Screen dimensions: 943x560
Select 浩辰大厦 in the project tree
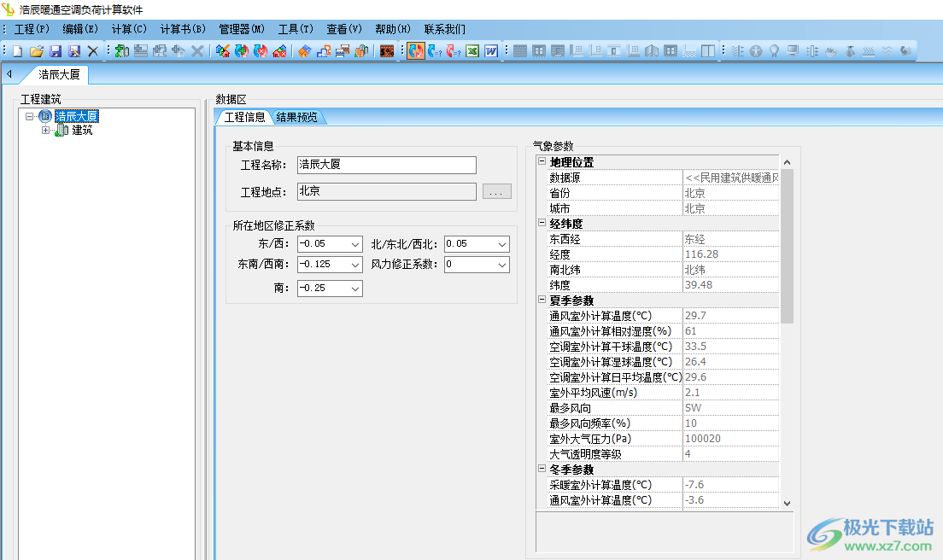click(76, 116)
